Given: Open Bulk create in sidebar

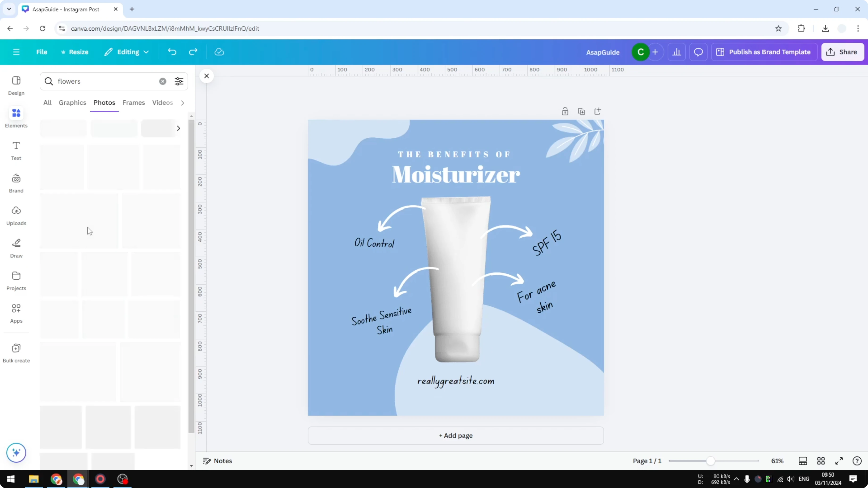Looking at the screenshot, I should [16, 353].
